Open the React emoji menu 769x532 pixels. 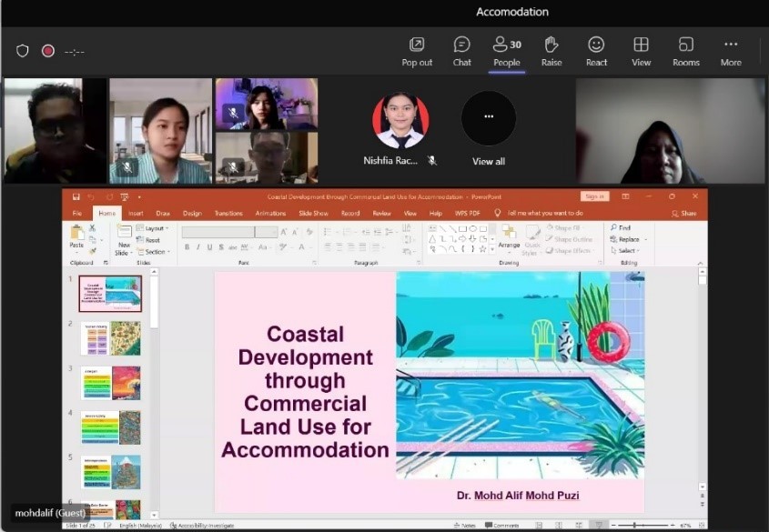[x=596, y=51]
